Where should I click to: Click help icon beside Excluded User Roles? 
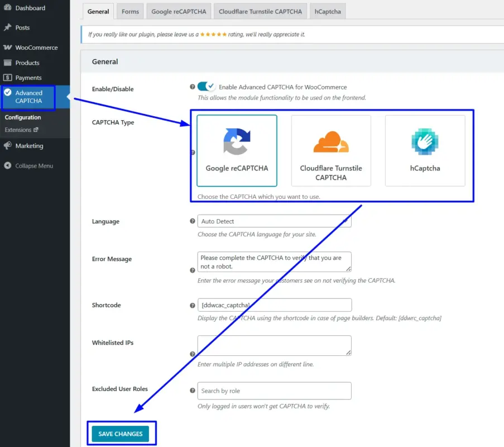point(192,391)
